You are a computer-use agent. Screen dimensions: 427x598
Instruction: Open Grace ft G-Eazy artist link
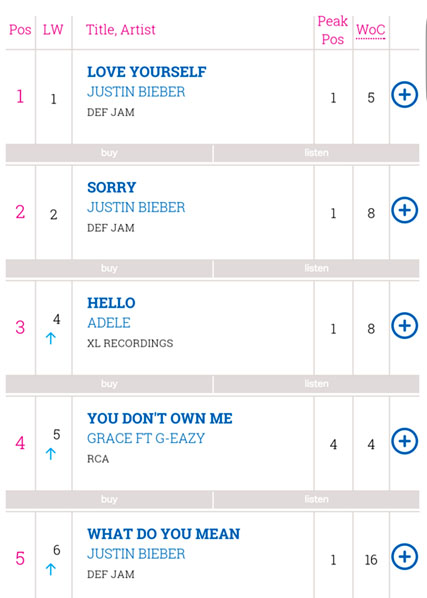(x=146, y=439)
